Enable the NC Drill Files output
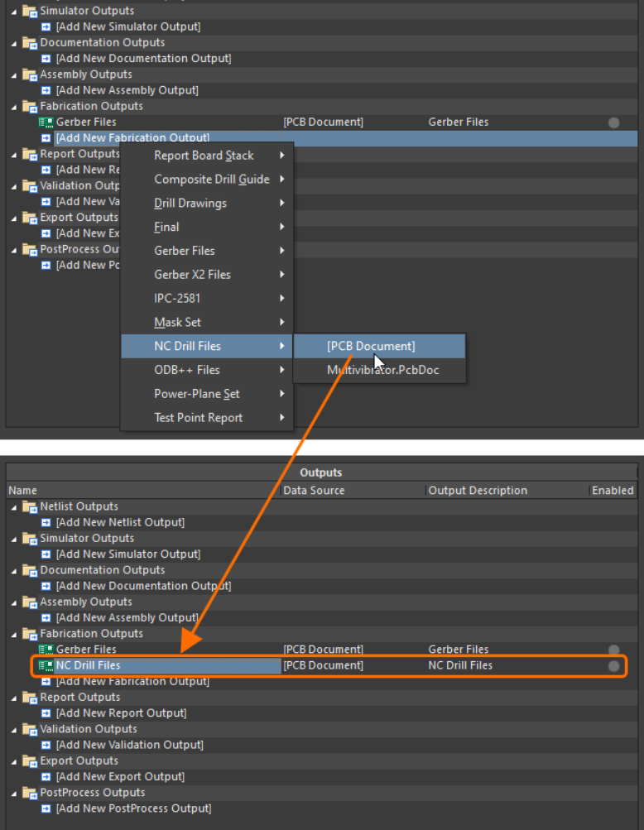 [x=613, y=666]
